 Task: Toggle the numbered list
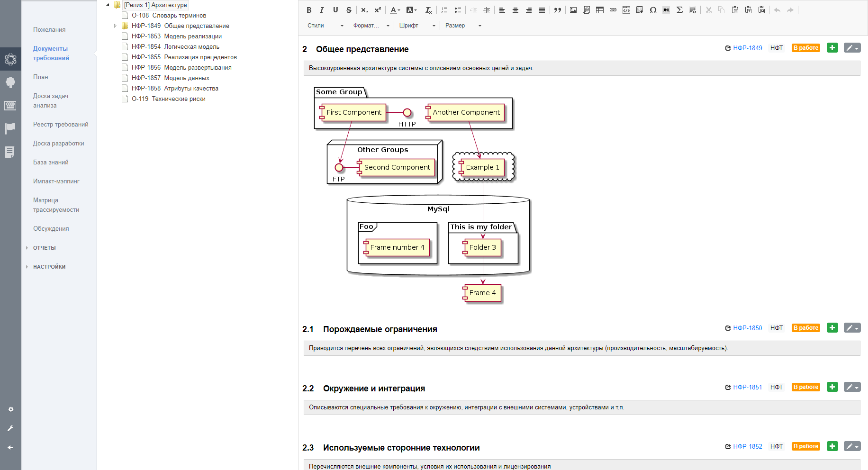click(444, 10)
